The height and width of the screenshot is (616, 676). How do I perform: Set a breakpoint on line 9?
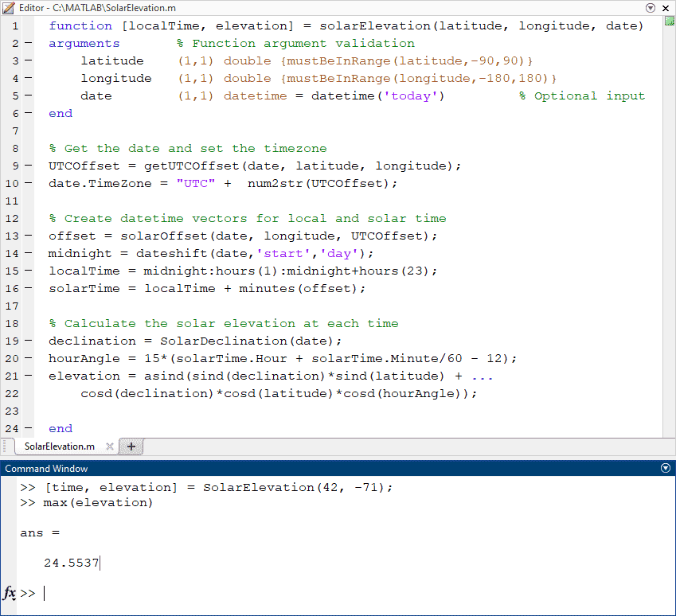pos(26,166)
